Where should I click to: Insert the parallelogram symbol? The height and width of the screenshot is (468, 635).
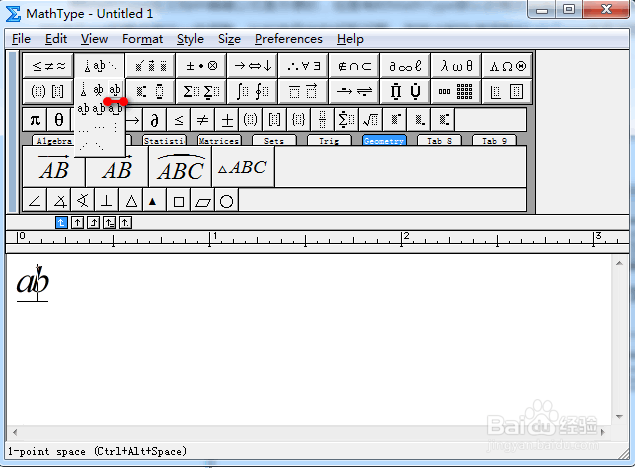(202, 200)
